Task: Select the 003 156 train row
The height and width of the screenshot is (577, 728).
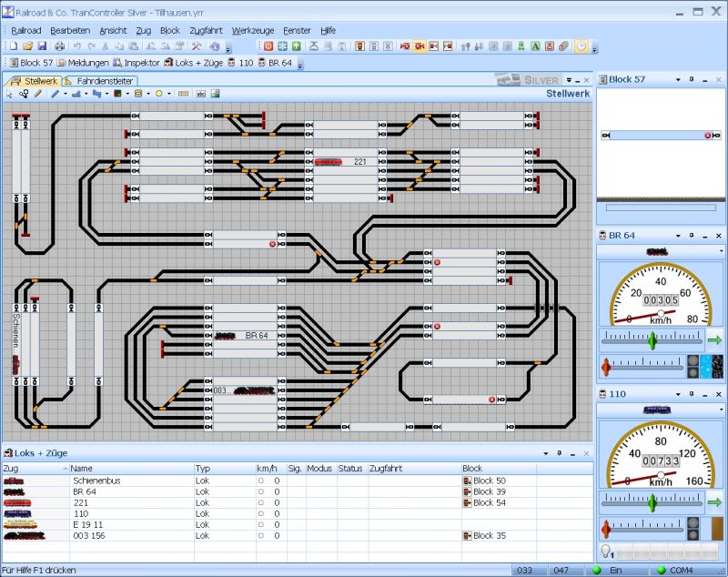Action: (x=298, y=536)
